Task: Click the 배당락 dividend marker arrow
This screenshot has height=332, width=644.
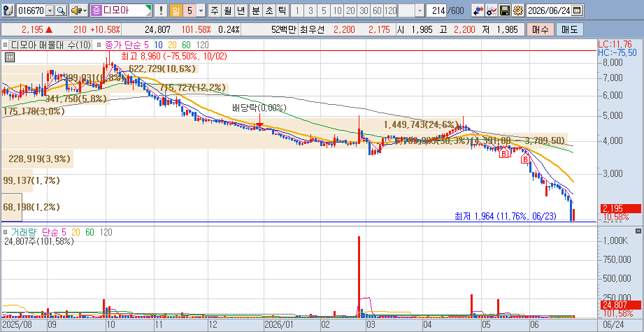Action: 259,122
